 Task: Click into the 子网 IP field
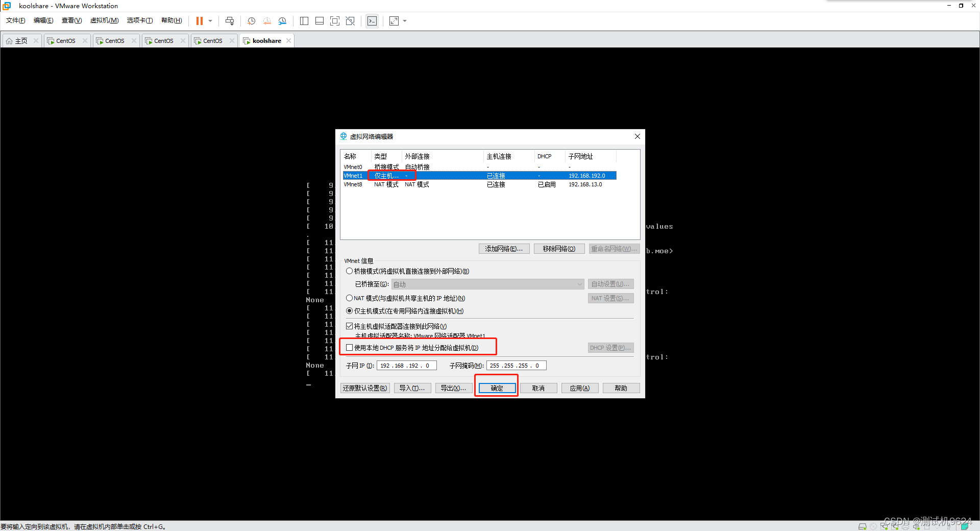pos(406,366)
